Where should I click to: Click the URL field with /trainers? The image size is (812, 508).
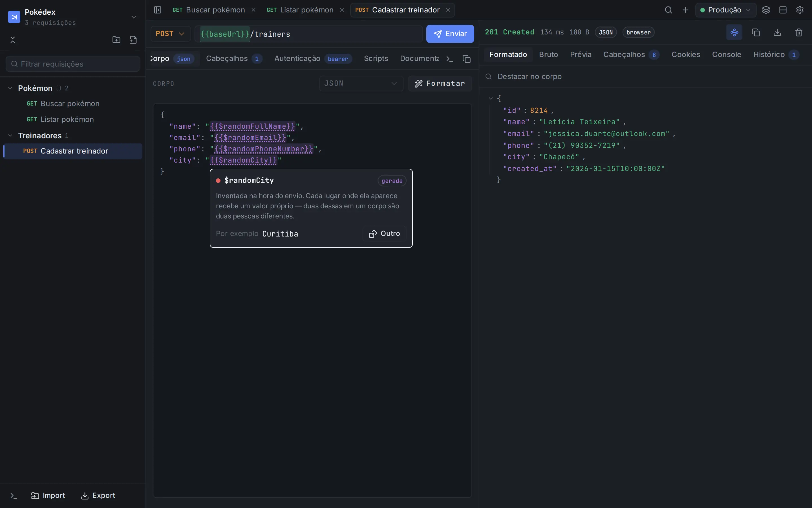click(308, 34)
